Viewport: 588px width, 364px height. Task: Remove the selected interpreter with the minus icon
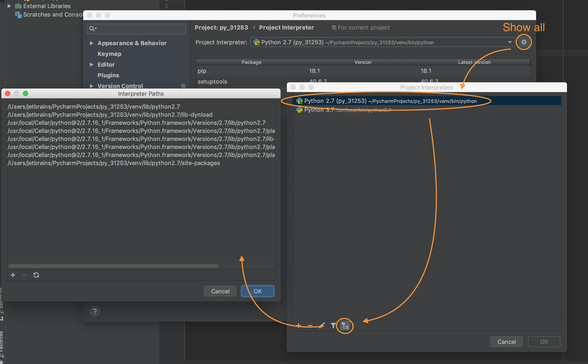coord(310,326)
